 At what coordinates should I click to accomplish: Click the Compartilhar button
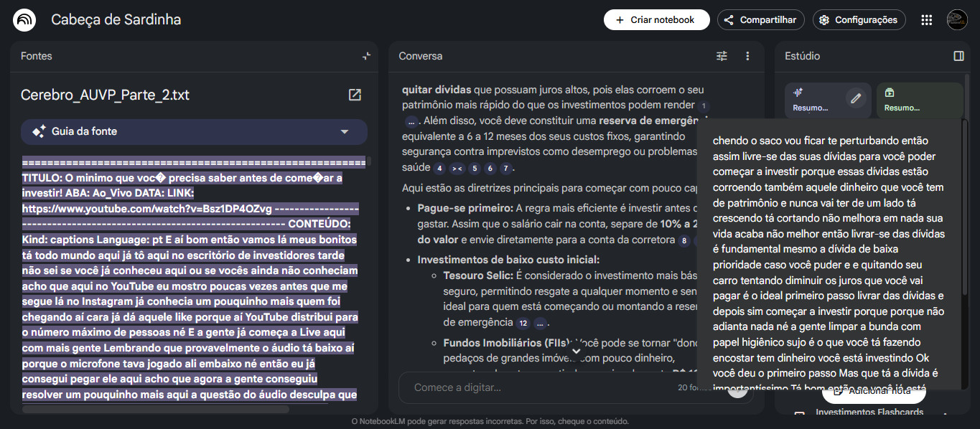pyautogui.click(x=761, y=20)
